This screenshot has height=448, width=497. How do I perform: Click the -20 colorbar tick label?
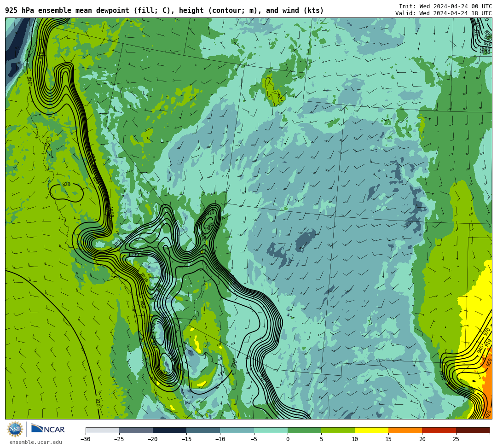(153, 439)
